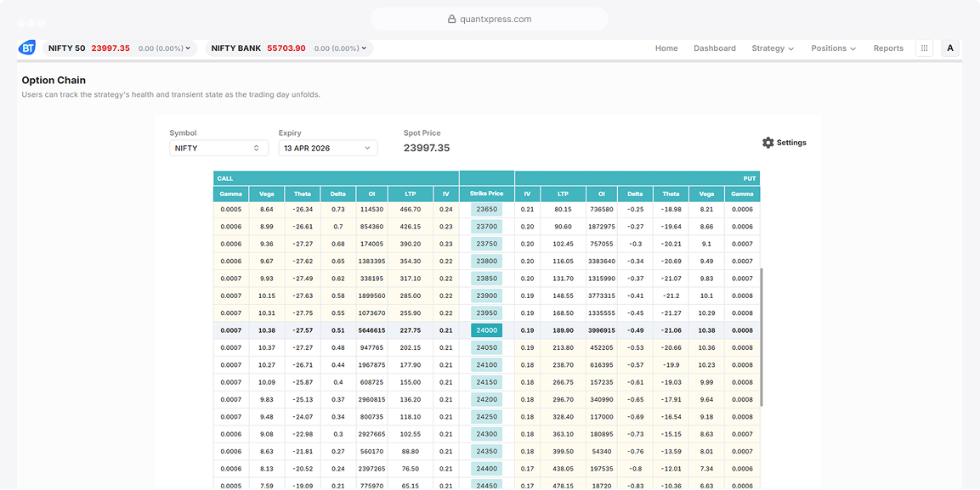The width and height of the screenshot is (980, 490).
Task: Click call OI value 2960815
Action: coord(372,399)
